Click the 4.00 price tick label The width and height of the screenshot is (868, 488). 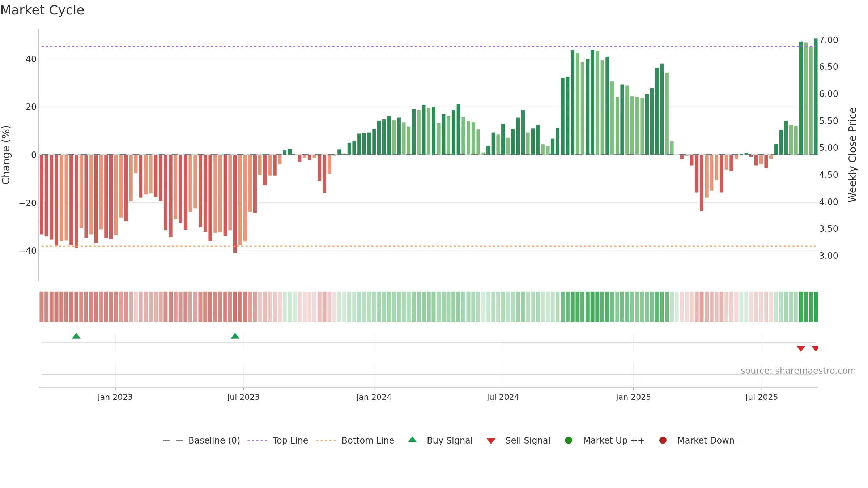tap(829, 202)
